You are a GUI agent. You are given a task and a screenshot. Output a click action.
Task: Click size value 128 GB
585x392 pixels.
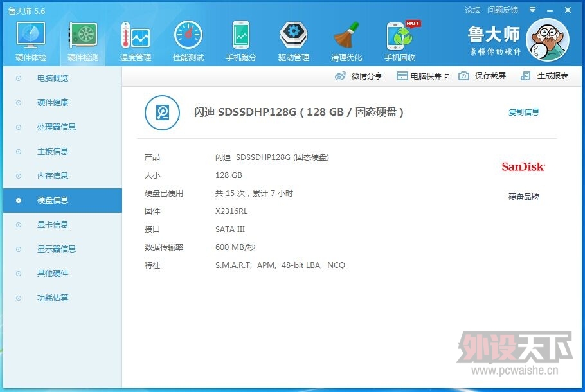pos(229,175)
